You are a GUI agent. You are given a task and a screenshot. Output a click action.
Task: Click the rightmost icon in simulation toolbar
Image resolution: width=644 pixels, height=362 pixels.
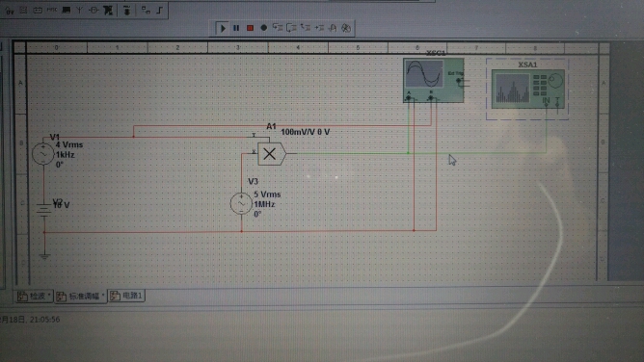[x=346, y=28]
